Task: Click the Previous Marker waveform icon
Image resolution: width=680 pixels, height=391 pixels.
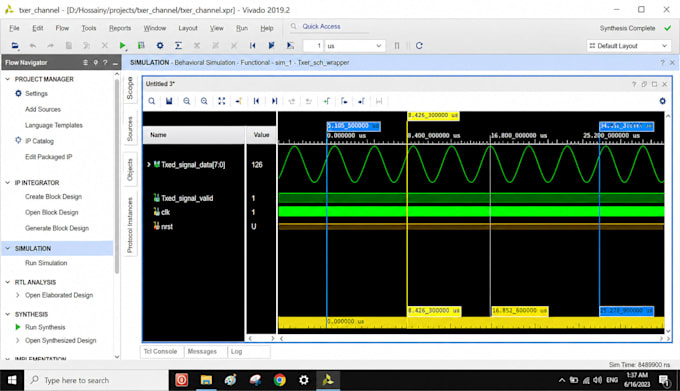Action: coord(344,101)
